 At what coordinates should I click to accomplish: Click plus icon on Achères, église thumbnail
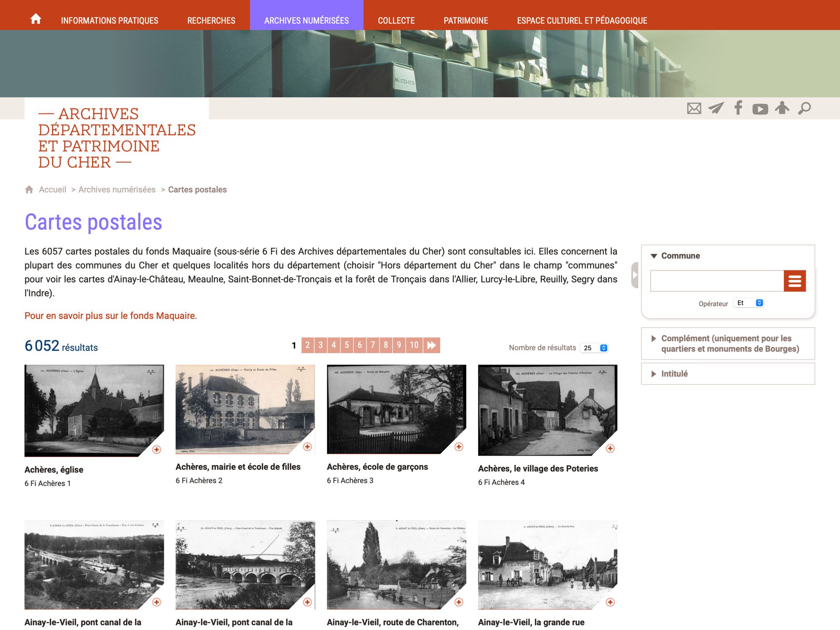coord(157,450)
